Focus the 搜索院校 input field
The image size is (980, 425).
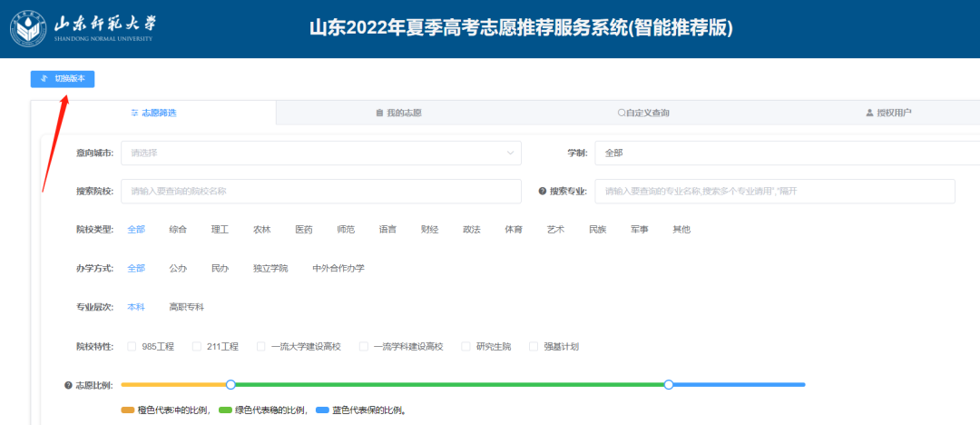pyautogui.click(x=321, y=192)
